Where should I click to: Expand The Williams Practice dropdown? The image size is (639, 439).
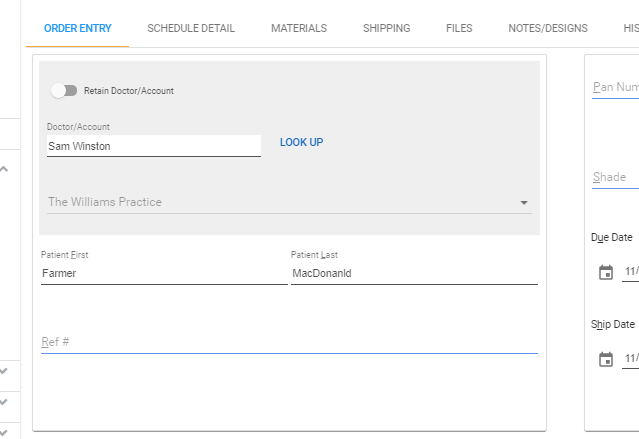523,202
